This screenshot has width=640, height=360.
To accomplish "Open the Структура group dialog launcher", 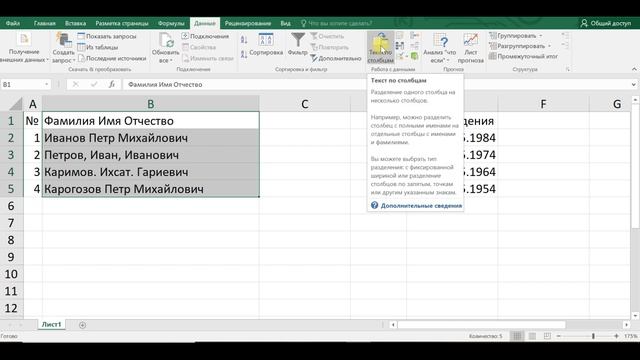I will point(567,70).
